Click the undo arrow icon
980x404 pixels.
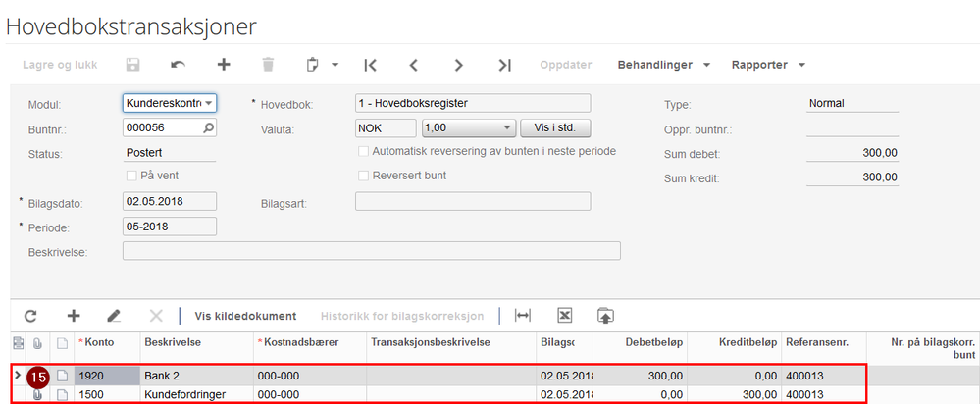tap(178, 65)
